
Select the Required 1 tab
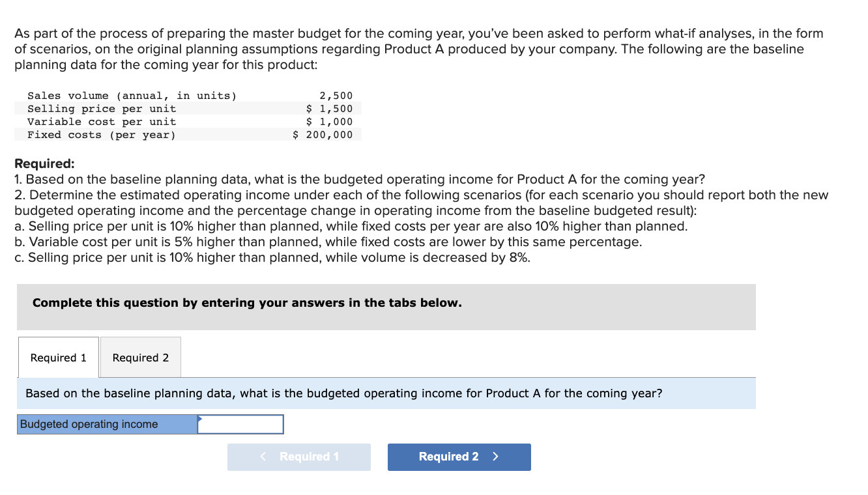[x=57, y=357]
